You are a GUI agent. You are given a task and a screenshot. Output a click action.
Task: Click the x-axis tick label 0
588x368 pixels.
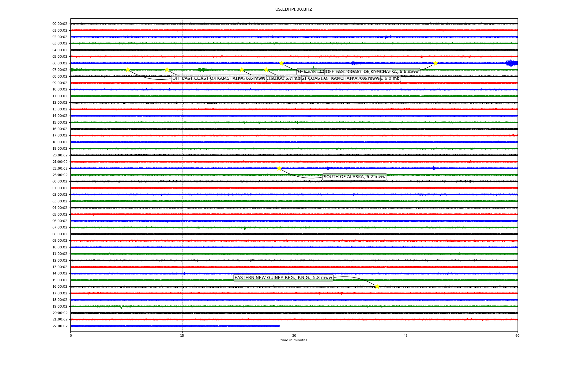click(71, 335)
